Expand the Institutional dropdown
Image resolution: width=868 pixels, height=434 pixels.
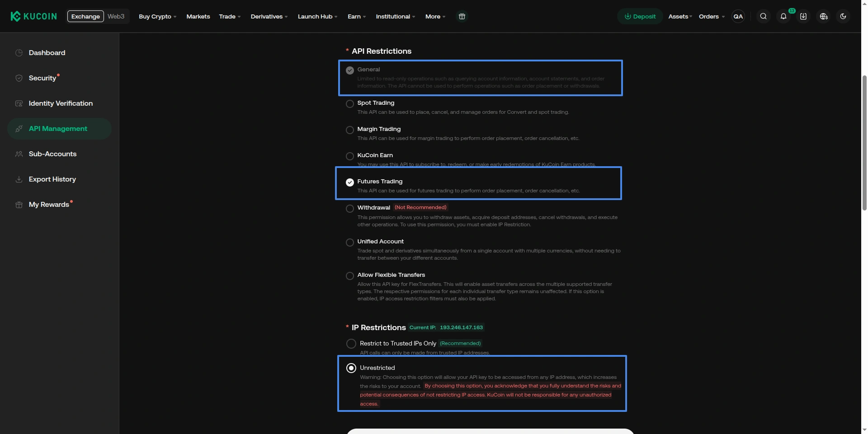click(x=396, y=16)
